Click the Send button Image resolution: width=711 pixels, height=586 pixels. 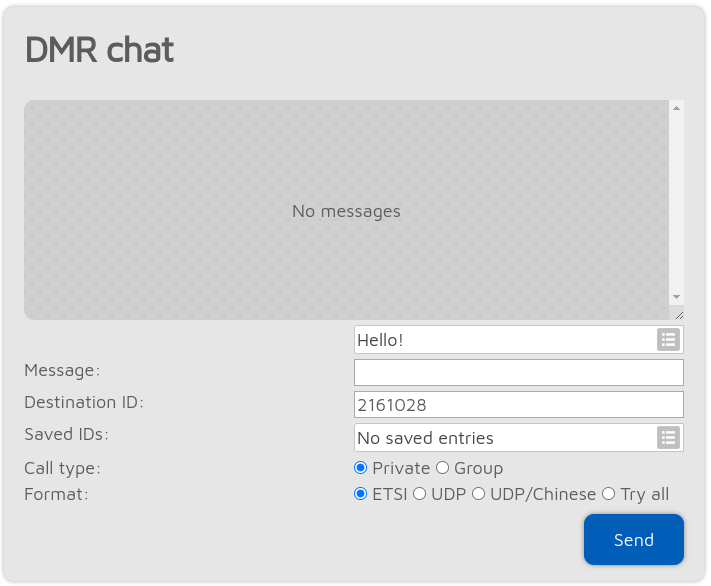634,539
